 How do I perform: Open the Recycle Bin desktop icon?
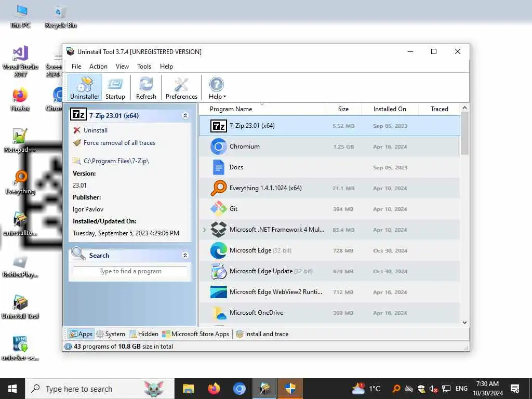click(60, 16)
